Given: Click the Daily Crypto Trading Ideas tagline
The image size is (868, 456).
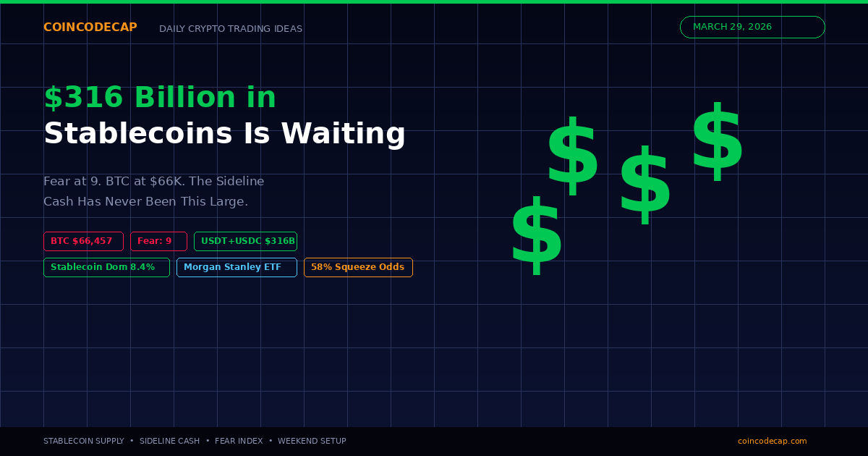Looking at the screenshot, I should tap(231, 29).
